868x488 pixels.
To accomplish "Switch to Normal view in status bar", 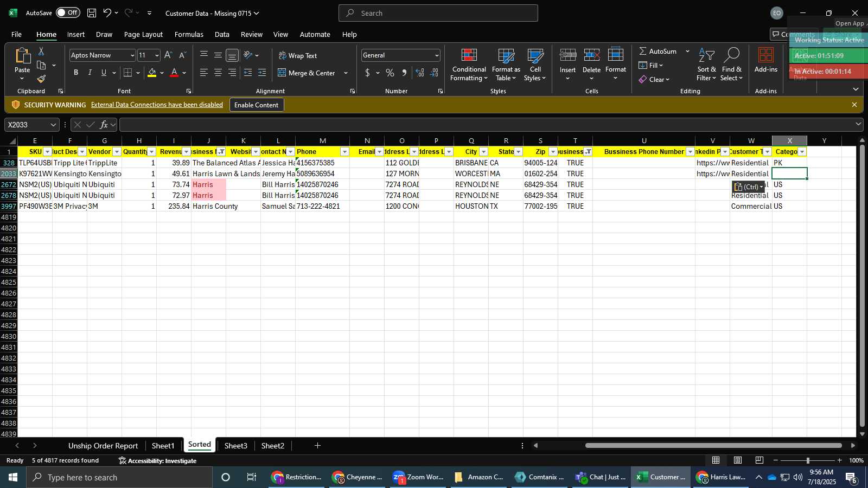I will [x=716, y=460].
